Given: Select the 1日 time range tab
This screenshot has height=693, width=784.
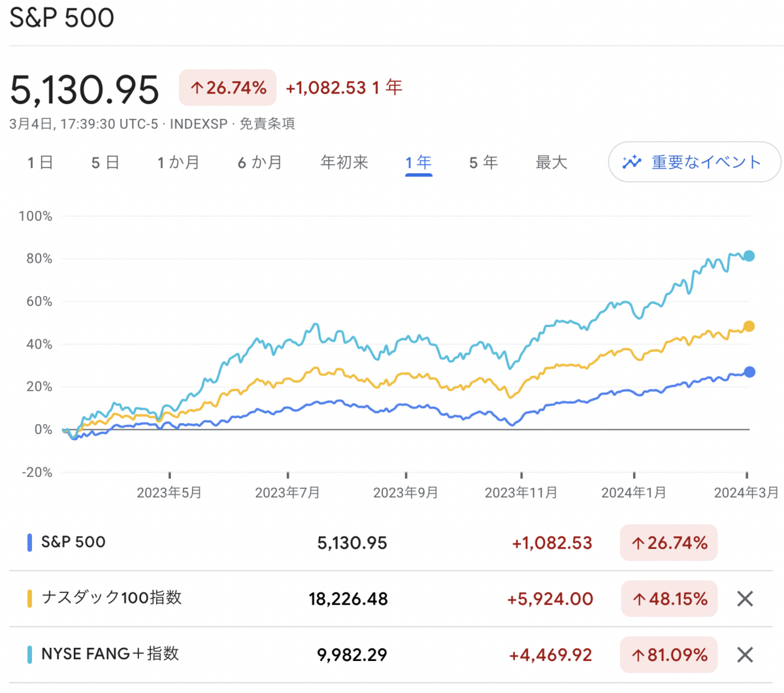Looking at the screenshot, I should (40, 162).
